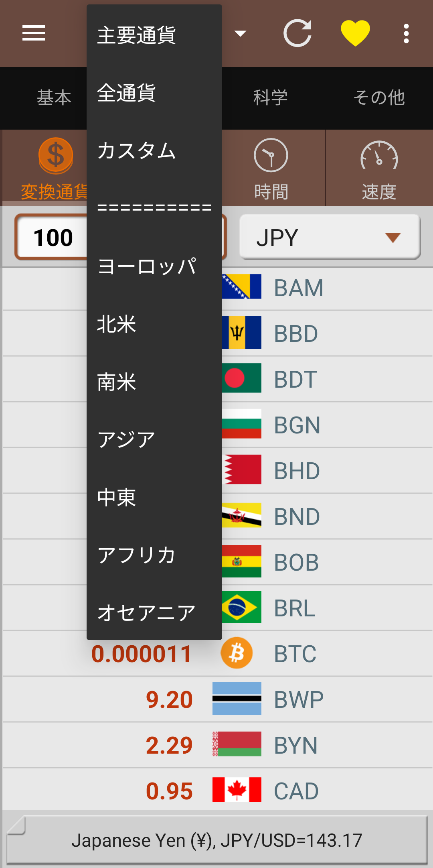
Task: Open the hamburger navigation menu
Action: click(x=34, y=33)
